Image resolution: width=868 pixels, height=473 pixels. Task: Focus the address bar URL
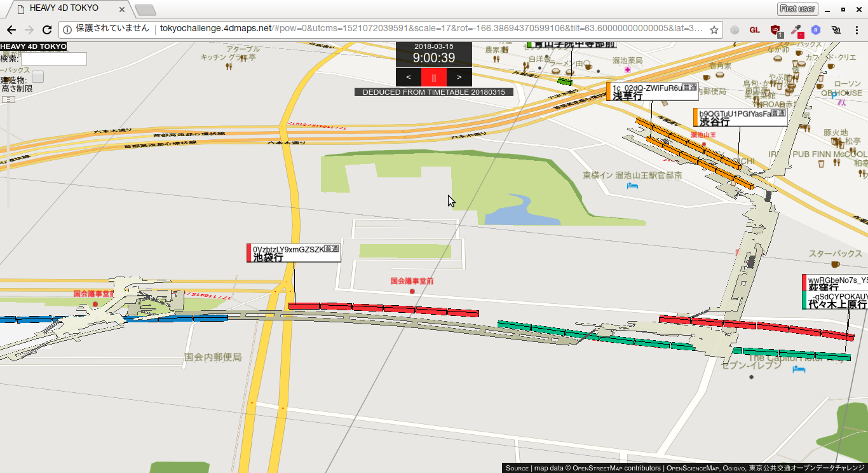click(x=431, y=29)
